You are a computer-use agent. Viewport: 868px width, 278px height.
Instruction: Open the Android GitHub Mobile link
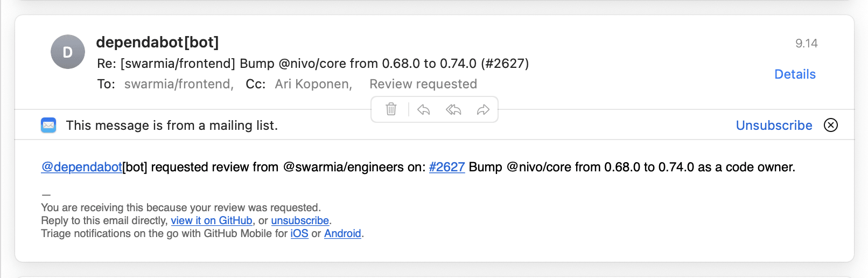coord(342,233)
